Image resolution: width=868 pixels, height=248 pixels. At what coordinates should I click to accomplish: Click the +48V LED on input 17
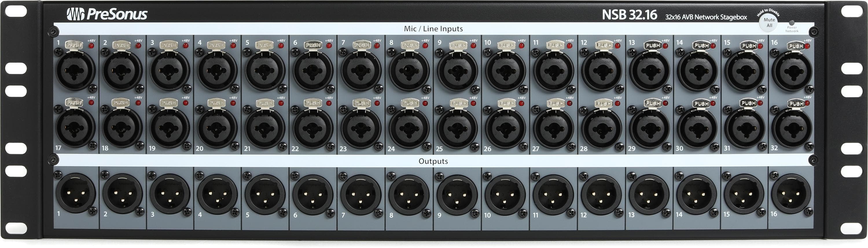[x=91, y=103]
